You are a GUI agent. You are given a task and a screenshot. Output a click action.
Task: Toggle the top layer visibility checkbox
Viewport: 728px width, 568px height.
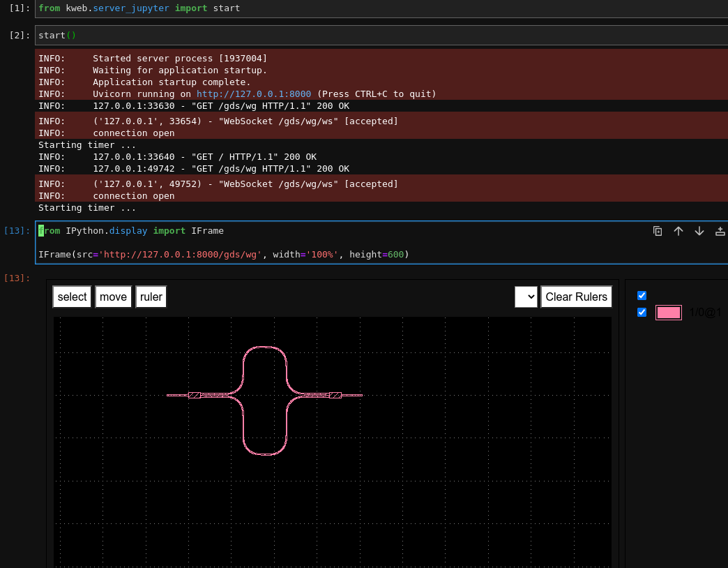tap(642, 295)
